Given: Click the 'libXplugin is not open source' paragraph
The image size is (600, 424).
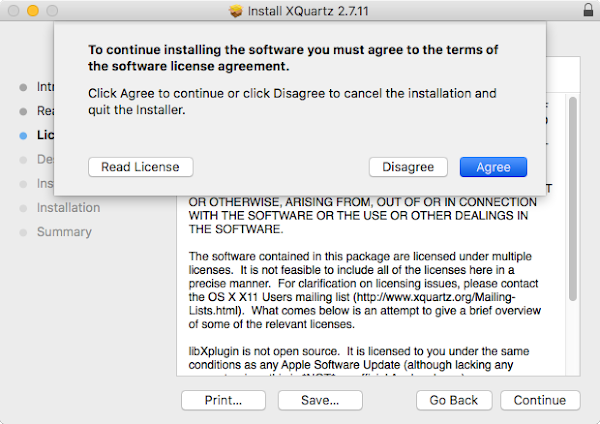Looking at the screenshot, I should tap(359, 362).
